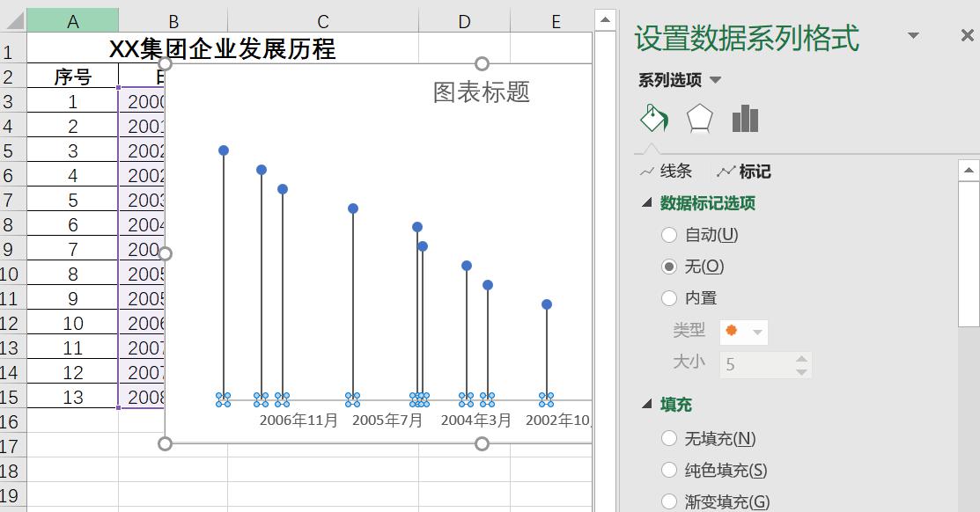980x512 pixels.
Task: Select column A header
Action: [72, 21]
